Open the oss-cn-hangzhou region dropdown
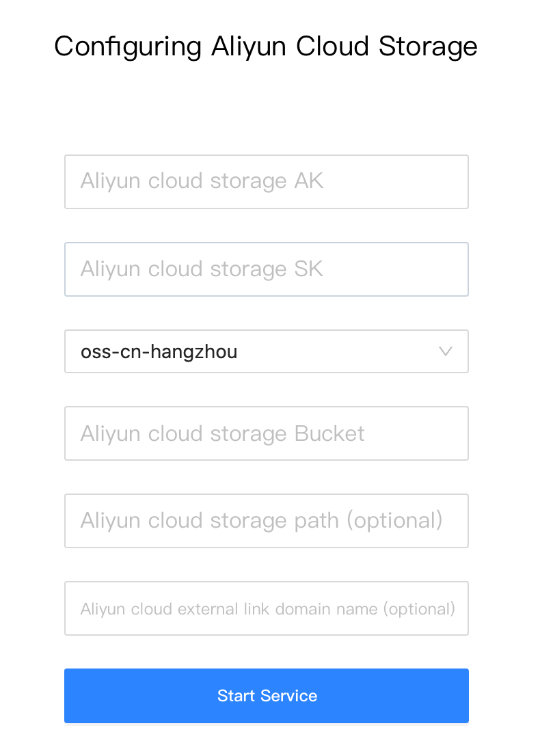540x756 pixels. tap(266, 351)
